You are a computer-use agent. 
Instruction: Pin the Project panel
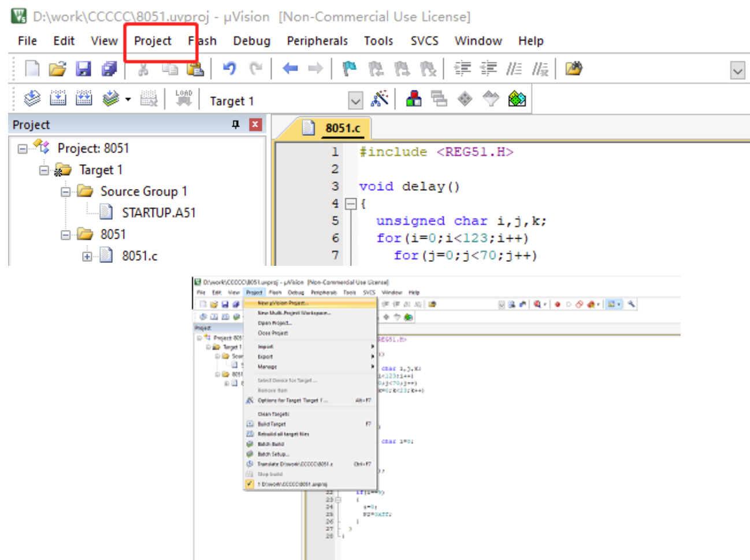235,124
